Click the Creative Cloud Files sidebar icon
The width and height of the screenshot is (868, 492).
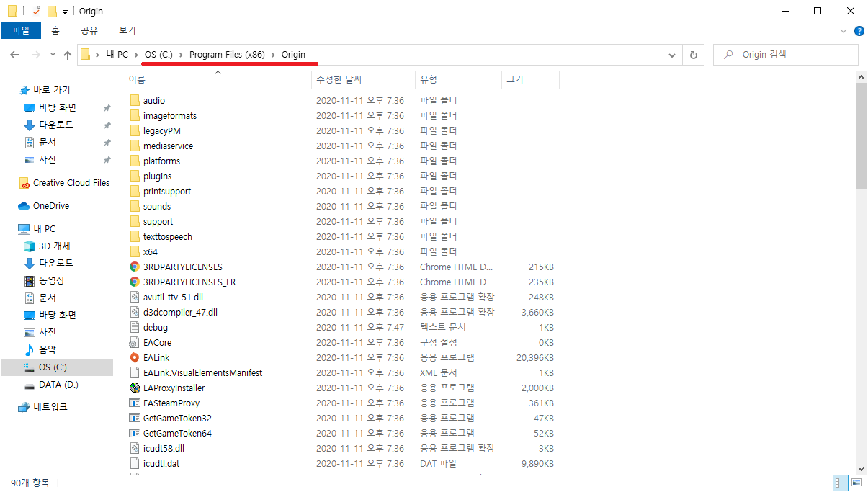click(24, 183)
